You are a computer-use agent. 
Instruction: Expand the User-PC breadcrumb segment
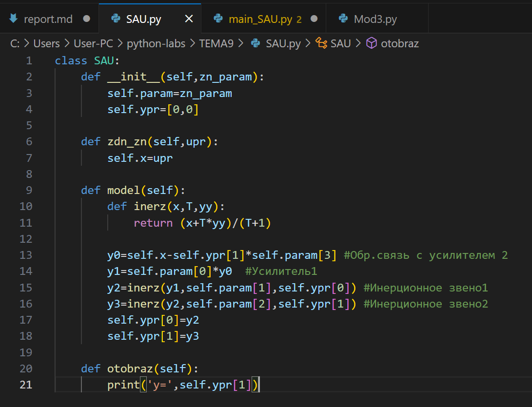pos(93,43)
